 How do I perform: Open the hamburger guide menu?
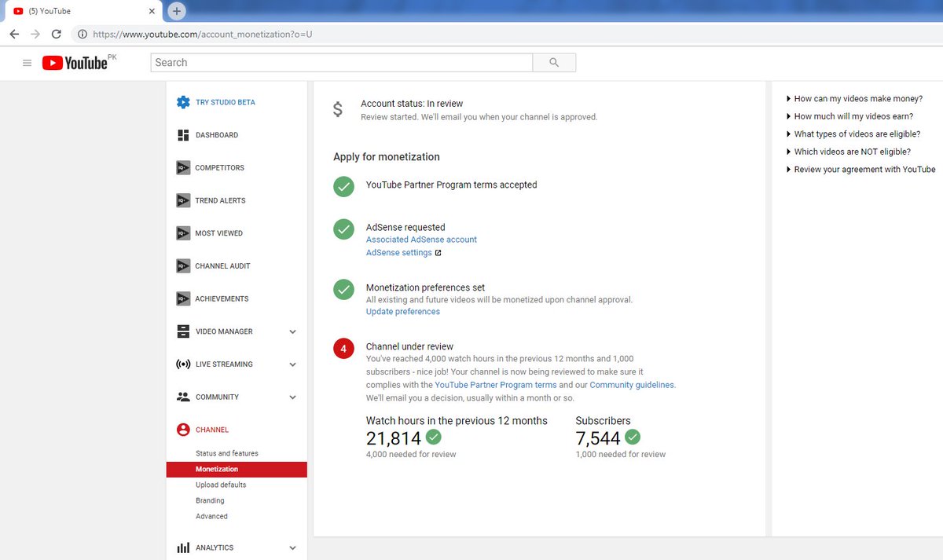[27, 63]
